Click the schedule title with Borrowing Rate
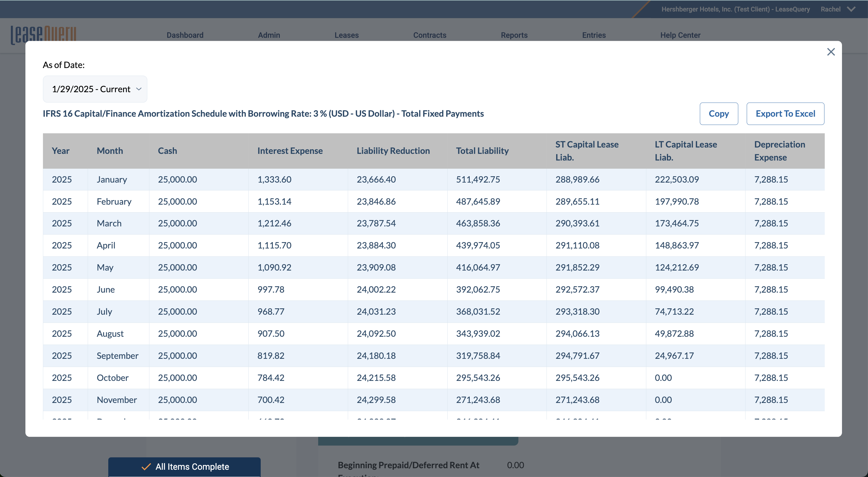The height and width of the screenshot is (477, 868). (x=263, y=114)
